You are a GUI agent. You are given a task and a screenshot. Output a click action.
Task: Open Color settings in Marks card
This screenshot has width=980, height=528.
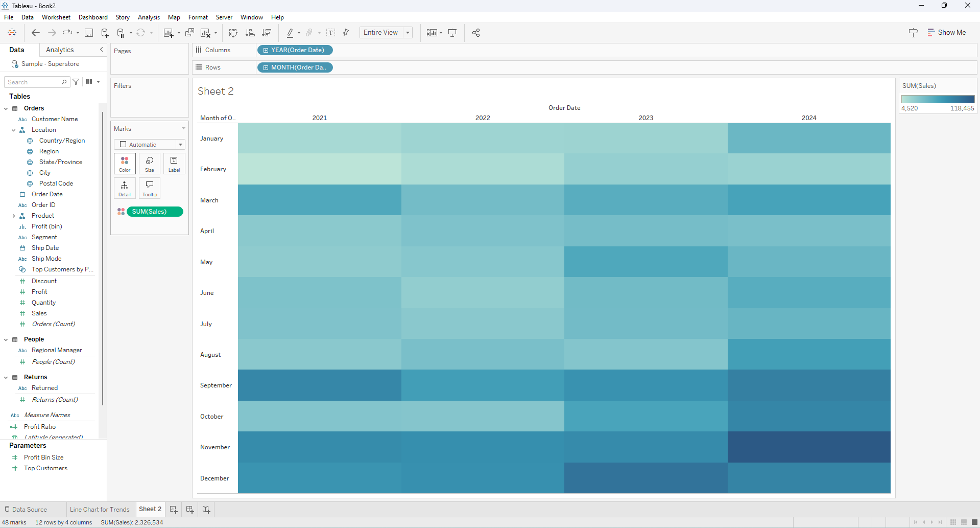125,164
